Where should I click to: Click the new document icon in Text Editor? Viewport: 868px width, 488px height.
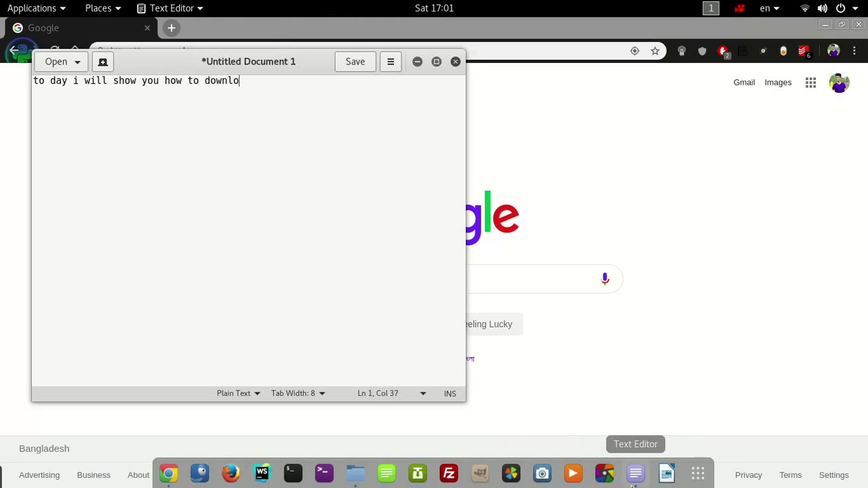click(103, 62)
